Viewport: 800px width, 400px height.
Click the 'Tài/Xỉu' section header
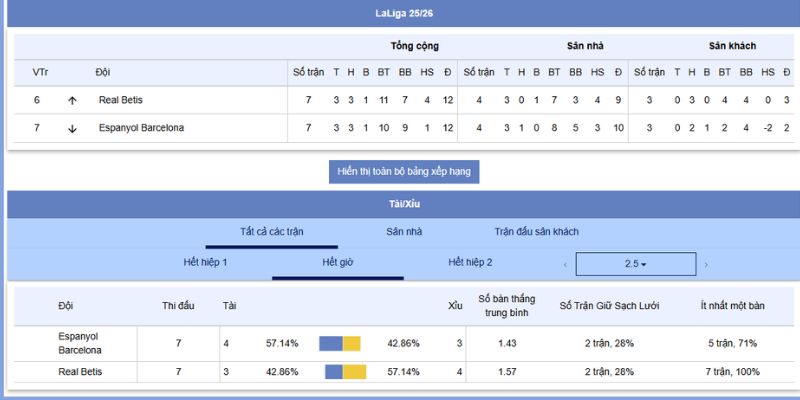click(404, 203)
